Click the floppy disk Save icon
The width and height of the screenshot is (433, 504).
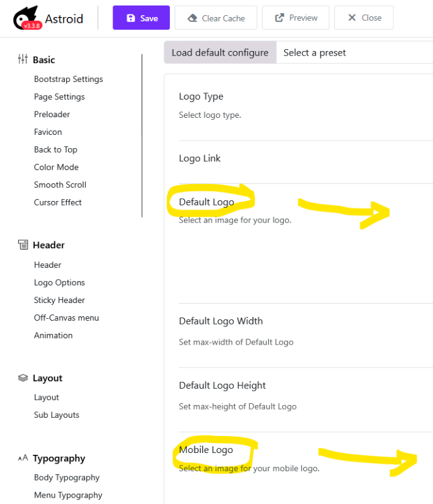tap(131, 18)
